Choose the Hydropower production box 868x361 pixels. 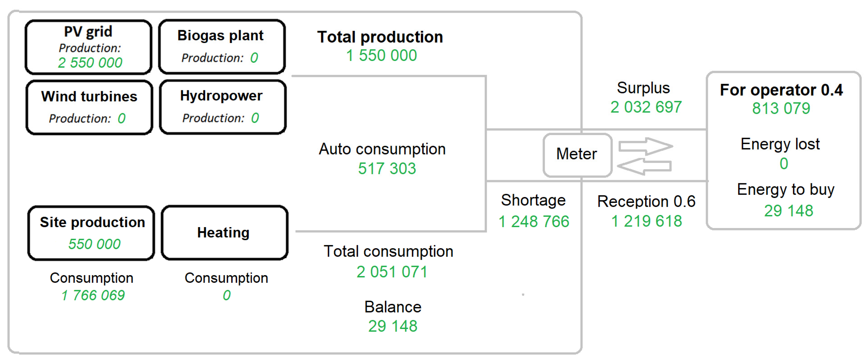pos(222,107)
